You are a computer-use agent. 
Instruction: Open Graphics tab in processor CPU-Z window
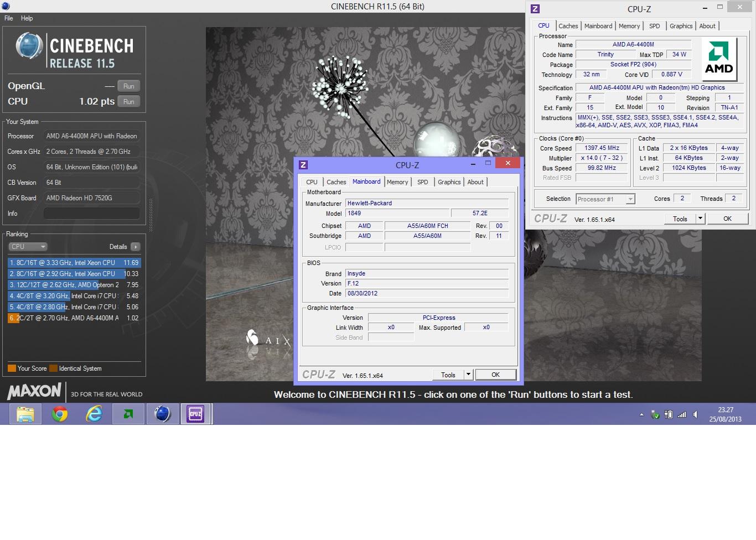click(x=681, y=26)
